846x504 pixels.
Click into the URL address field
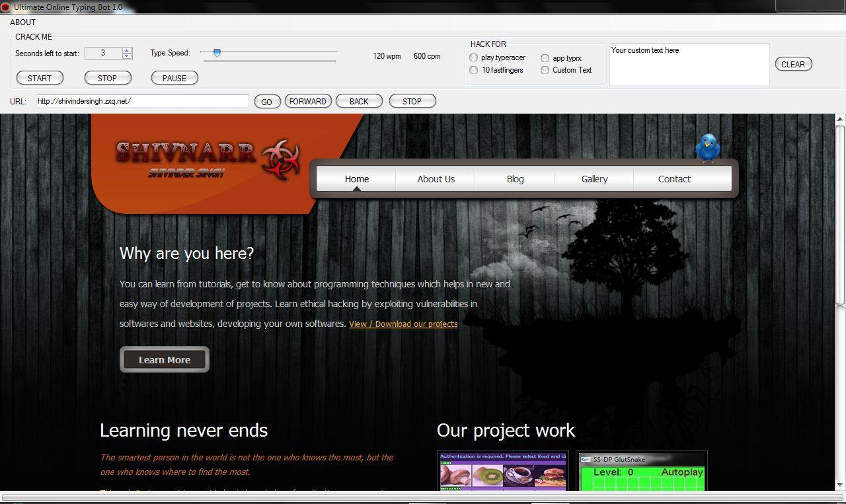click(143, 101)
